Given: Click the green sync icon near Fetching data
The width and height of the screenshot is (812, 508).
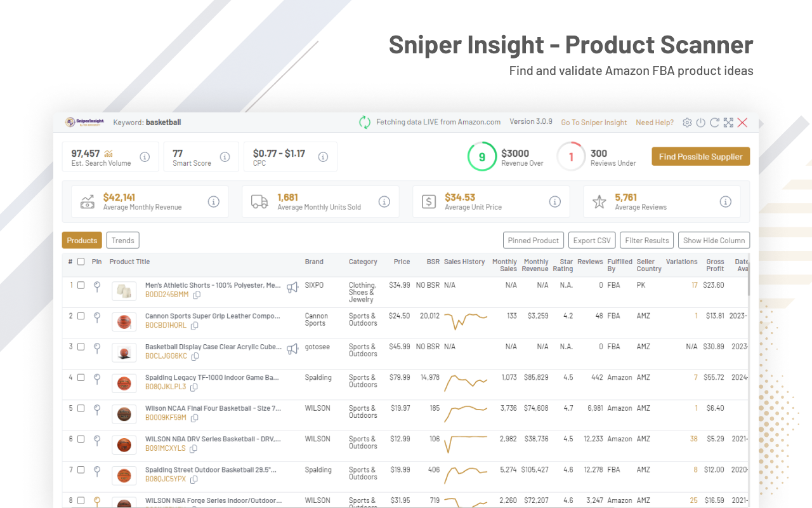Looking at the screenshot, I should click(365, 123).
